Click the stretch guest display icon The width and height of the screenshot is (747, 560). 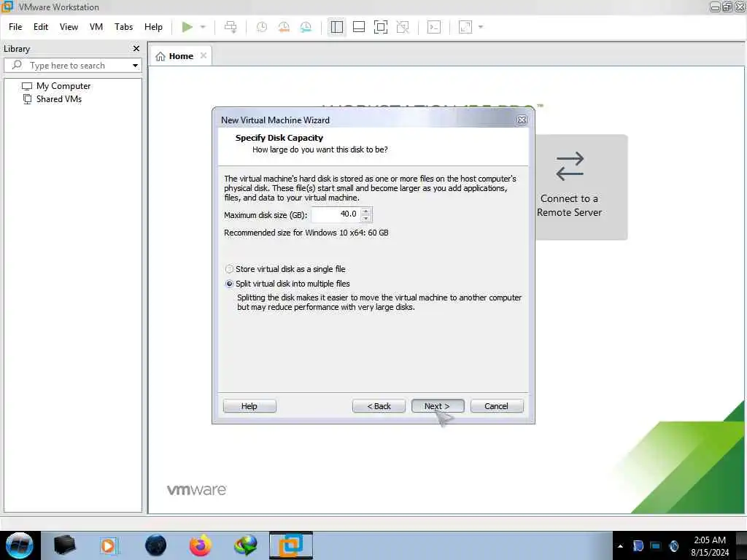click(465, 27)
